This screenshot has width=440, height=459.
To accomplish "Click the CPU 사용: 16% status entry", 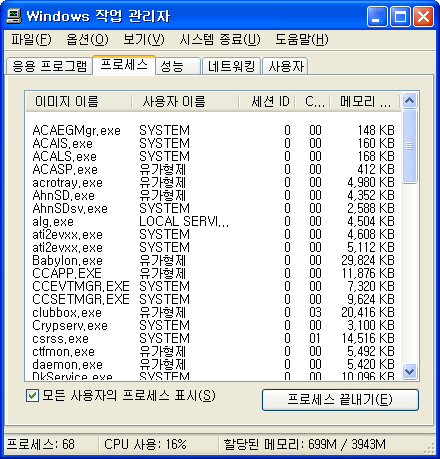I will click(145, 444).
